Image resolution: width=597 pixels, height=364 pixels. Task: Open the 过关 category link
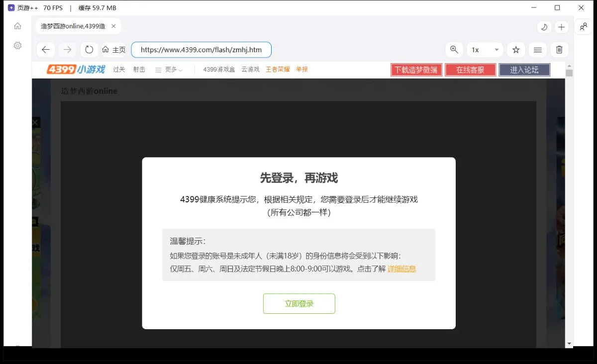coord(119,70)
